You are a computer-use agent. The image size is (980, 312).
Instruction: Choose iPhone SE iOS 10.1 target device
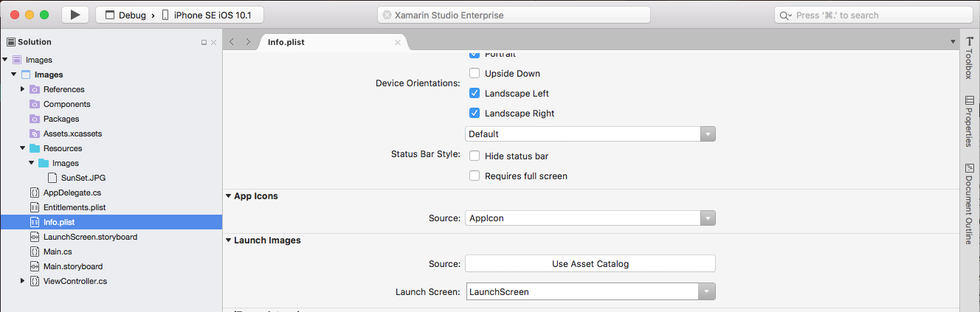(x=209, y=15)
